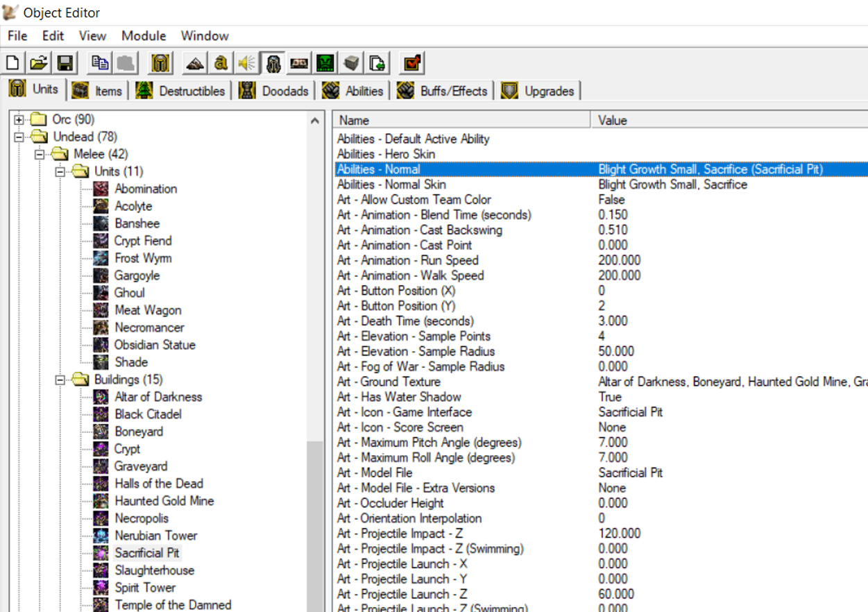Click the New Custom Unit helmet icon
Screen dimensions: 868x612
[x=161, y=63]
